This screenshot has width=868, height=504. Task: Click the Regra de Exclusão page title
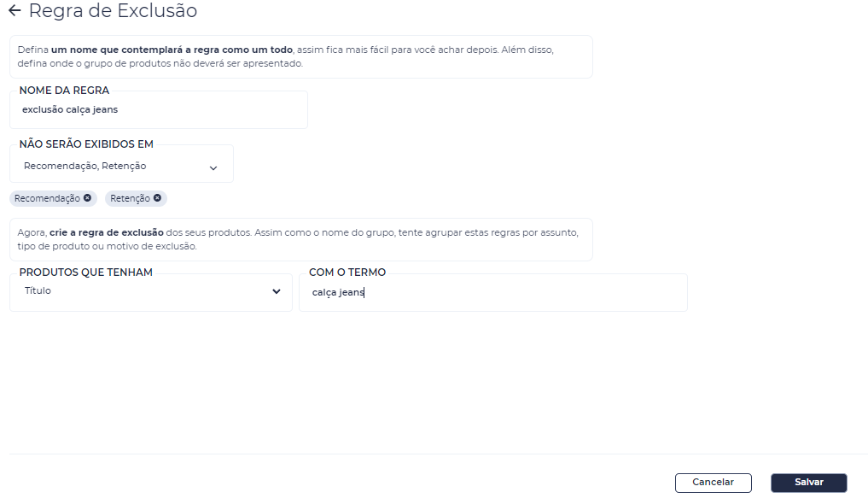coord(113,10)
